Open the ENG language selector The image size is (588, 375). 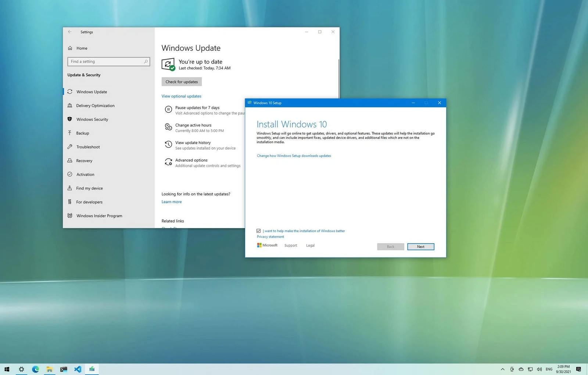(549, 369)
